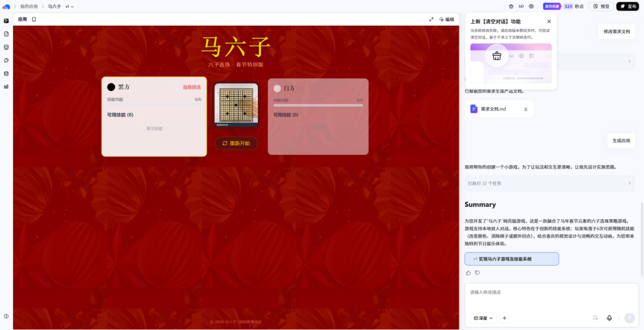The width and height of the screenshot is (644, 330).
Task: Open the AI bot icon in left sidebar
Action: pyautogui.click(x=6, y=47)
